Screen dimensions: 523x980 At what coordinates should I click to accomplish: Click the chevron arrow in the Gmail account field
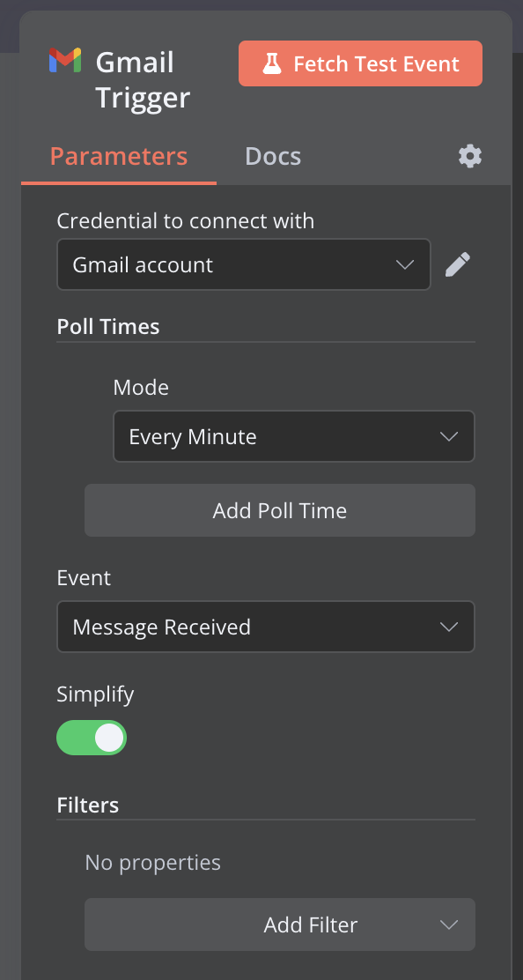point(405,265)
